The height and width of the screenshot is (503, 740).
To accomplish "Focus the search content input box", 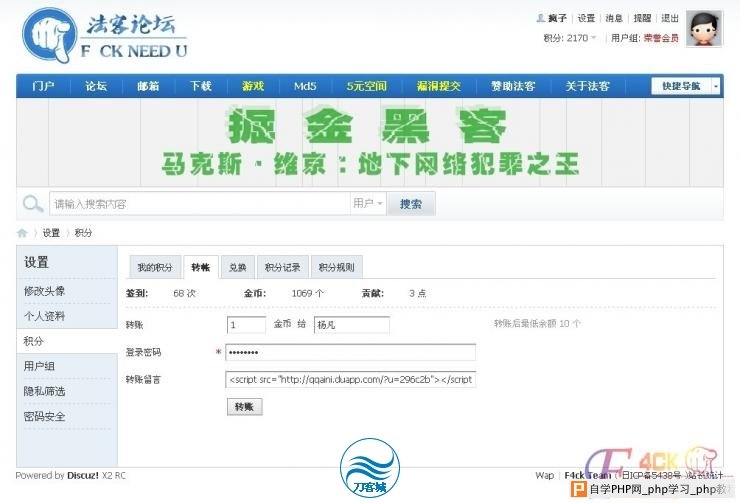I will coord(200,204).
